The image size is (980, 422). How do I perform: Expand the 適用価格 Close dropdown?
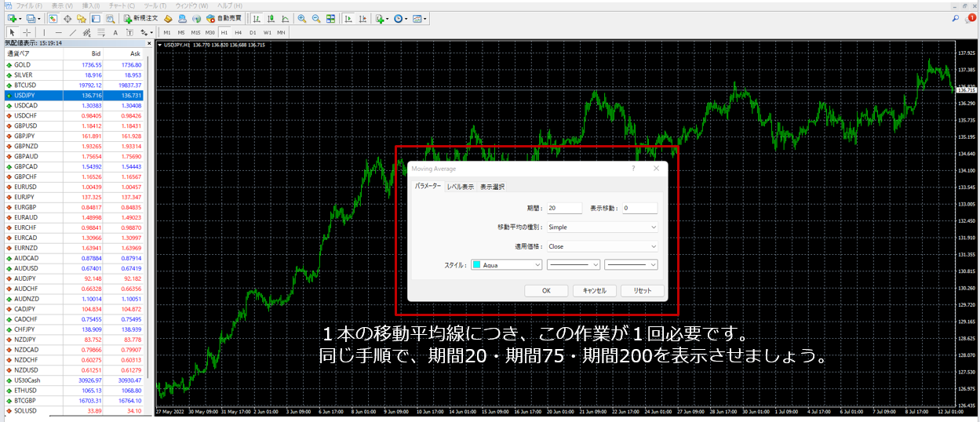(x=602, y=246)
